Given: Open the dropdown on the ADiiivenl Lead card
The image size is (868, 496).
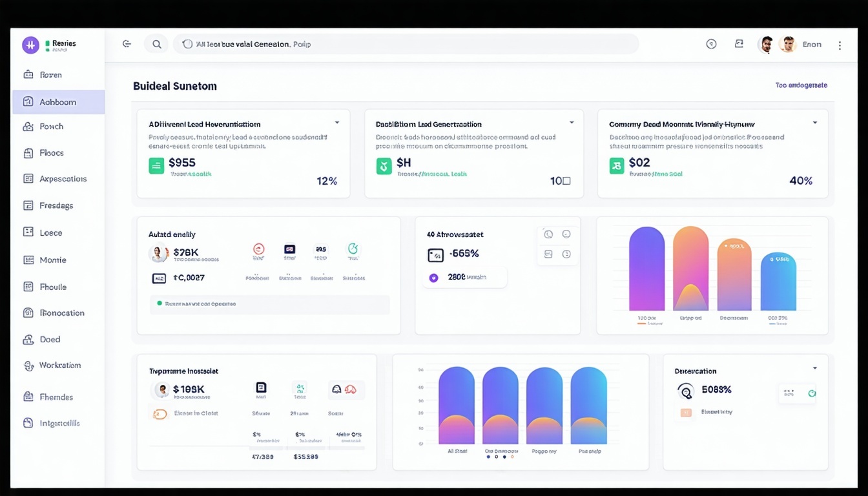Looking at the screenshot, I should (336, 121).
